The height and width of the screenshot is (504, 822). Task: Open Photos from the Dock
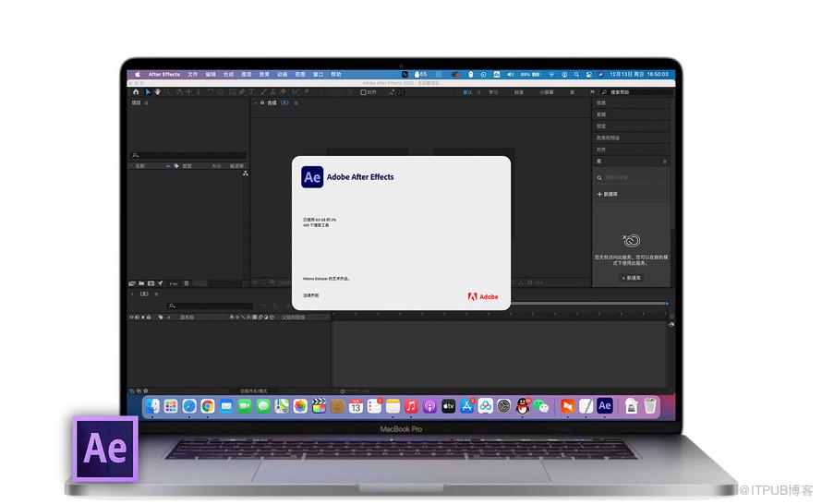[x=300, y=406]
